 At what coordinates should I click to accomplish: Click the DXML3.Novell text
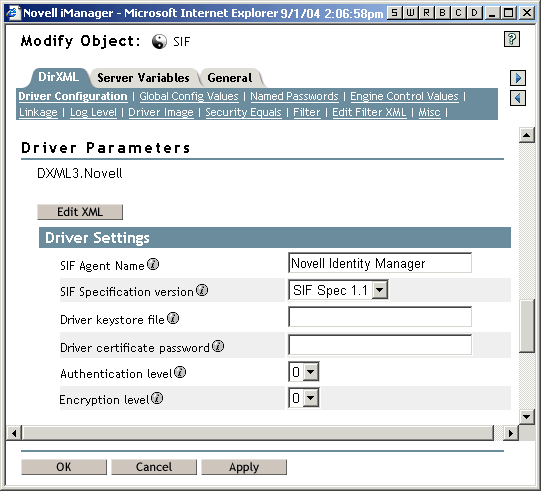[80, 173]
